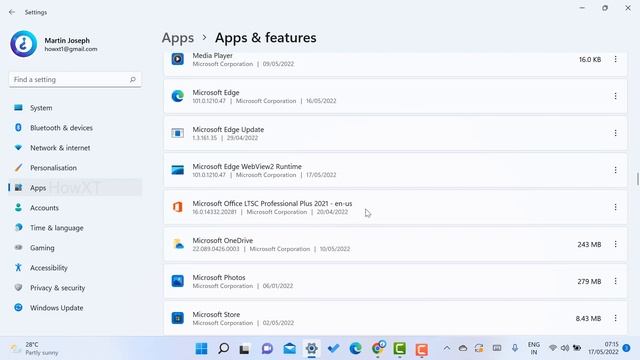Go to System settings

click(75, 108)
